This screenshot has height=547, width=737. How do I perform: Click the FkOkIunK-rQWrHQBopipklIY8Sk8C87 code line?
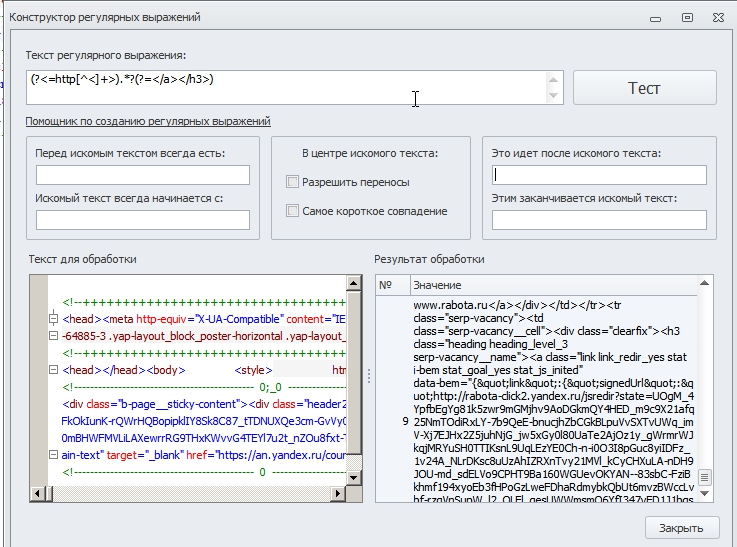click(x=204, y=421)
